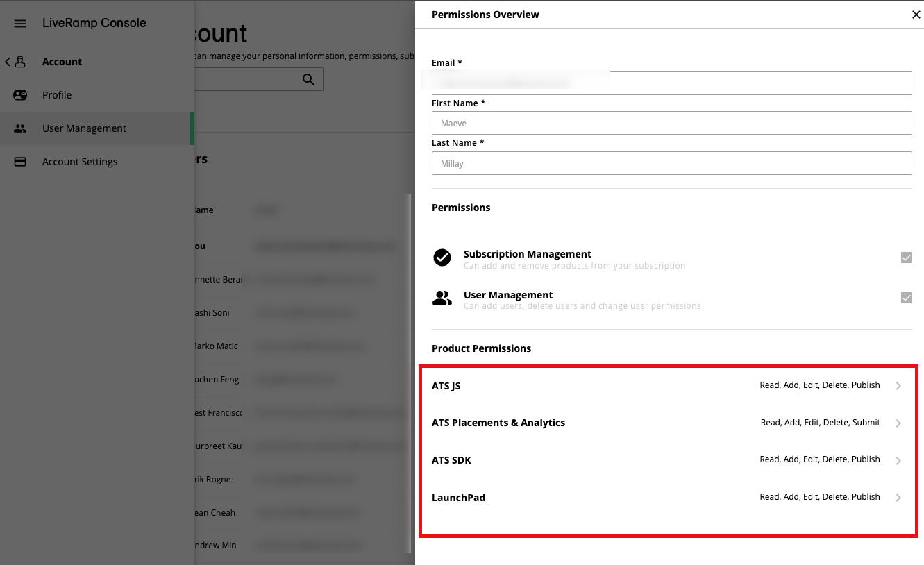Click the Andrew Min user row

(x=302, y=546)
